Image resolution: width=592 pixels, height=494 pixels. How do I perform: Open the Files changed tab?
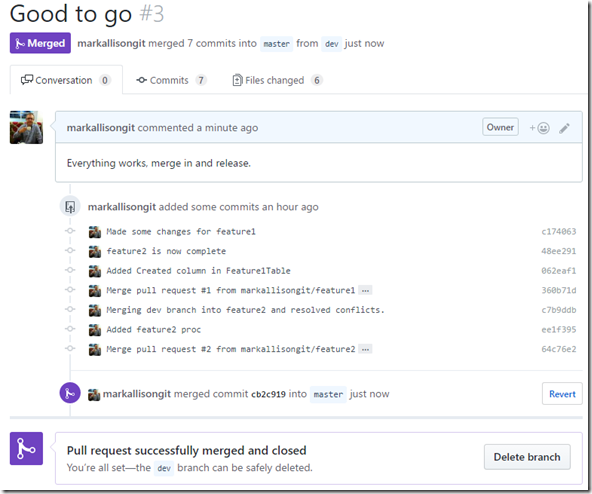pos(277,80)
